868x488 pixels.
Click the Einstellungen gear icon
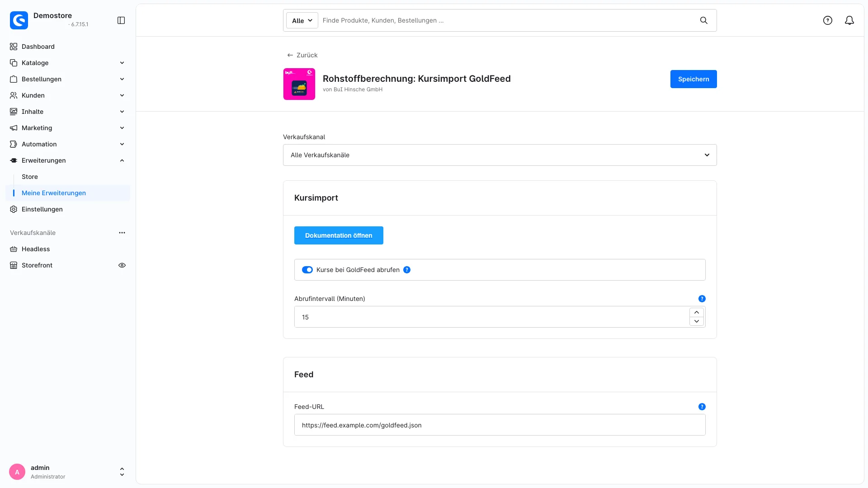pos(14,209)
